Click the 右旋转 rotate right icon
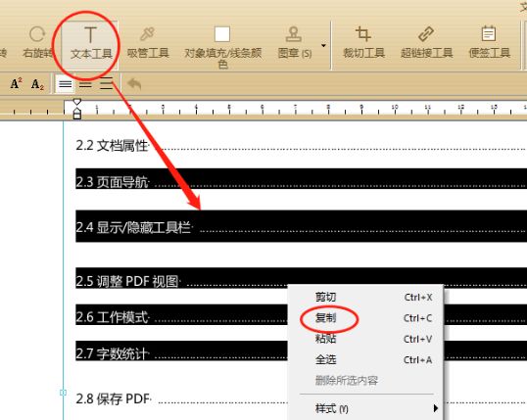 click(x=37, y=43)
